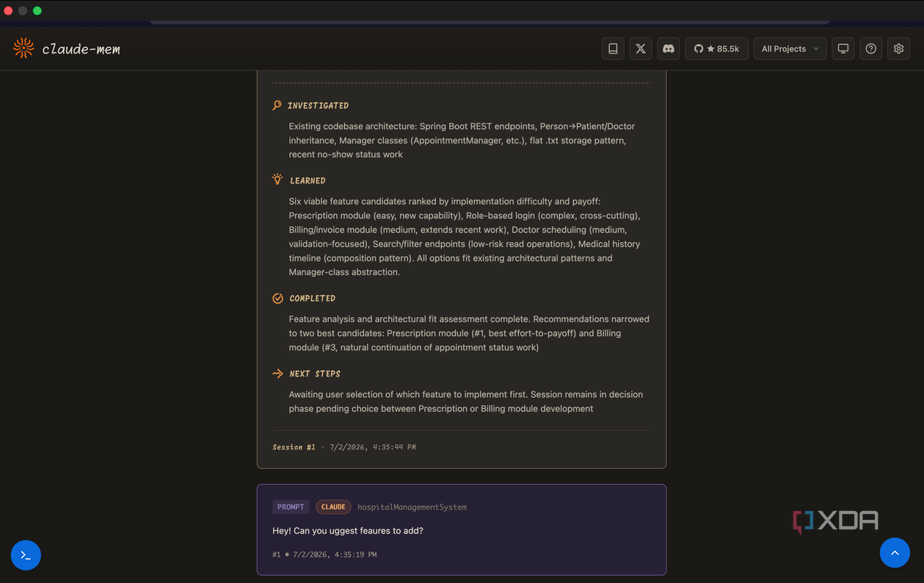Open the help question mark icon
The width and height of the screenshot is (924, 583).
point(871,48)
